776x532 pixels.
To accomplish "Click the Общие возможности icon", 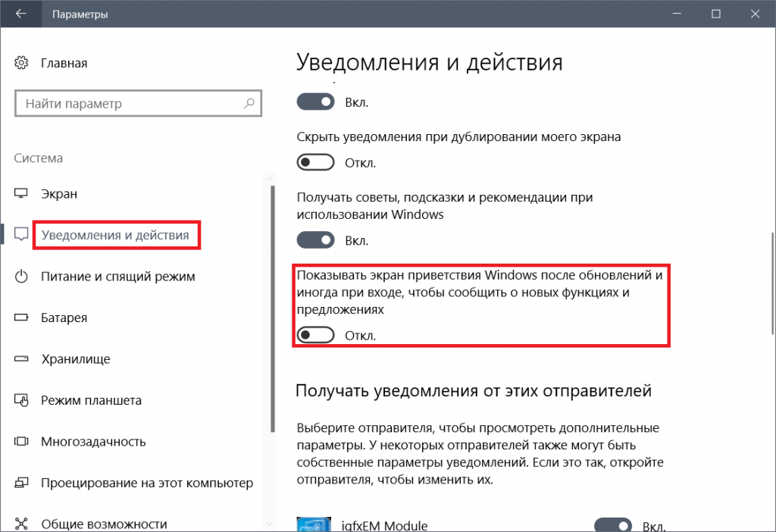I will coord(21,524).
